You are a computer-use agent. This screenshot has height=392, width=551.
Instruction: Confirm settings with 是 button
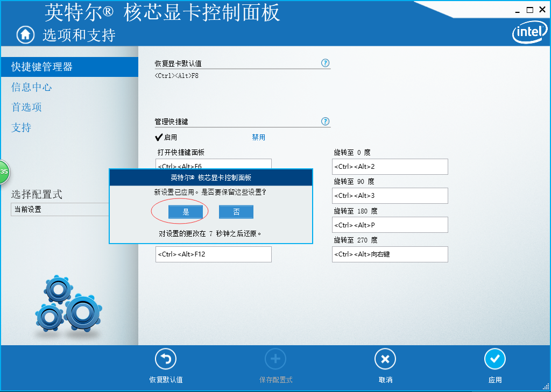186,212
